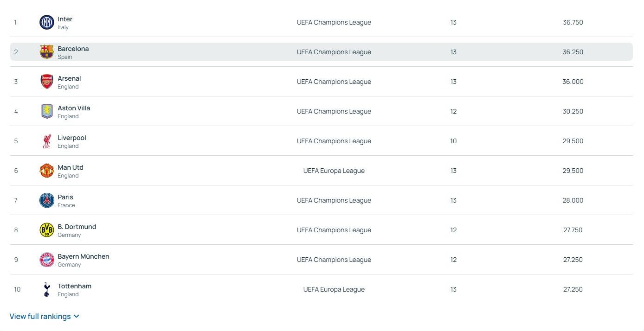Image resolution: width=644 pixels, height=331 pixels.
Task: Click the chevron beside View full rankings
Action: point(77,316)
